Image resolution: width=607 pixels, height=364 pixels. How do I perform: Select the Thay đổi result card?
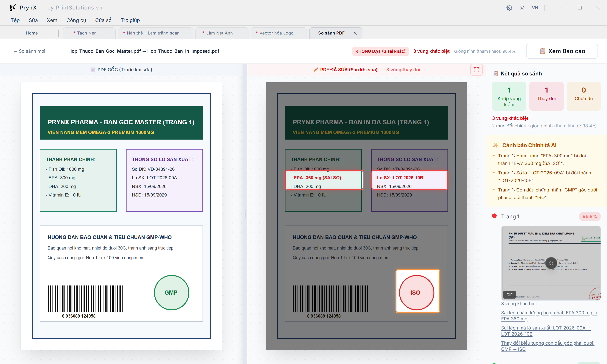(546, 96)
